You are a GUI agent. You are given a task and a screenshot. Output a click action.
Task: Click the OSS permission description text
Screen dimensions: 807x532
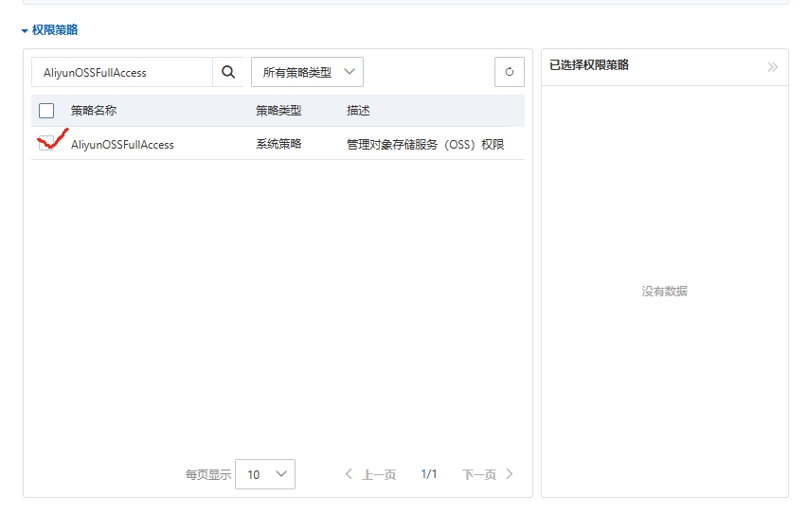click(425, 145)
